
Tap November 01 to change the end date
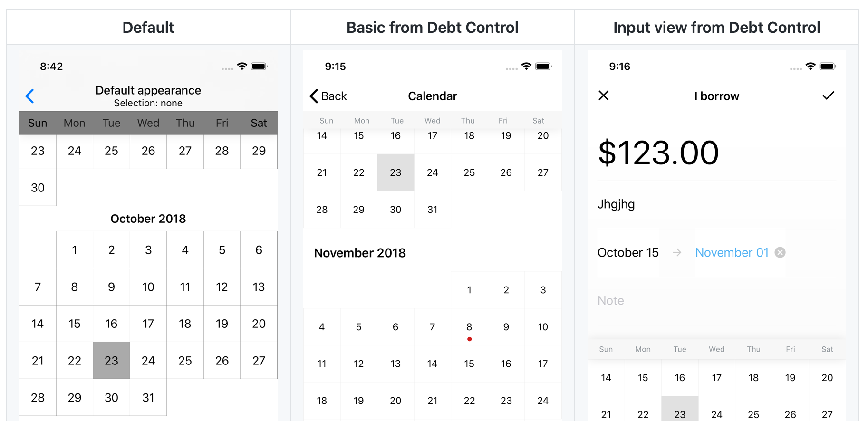(x=732, y=252)
